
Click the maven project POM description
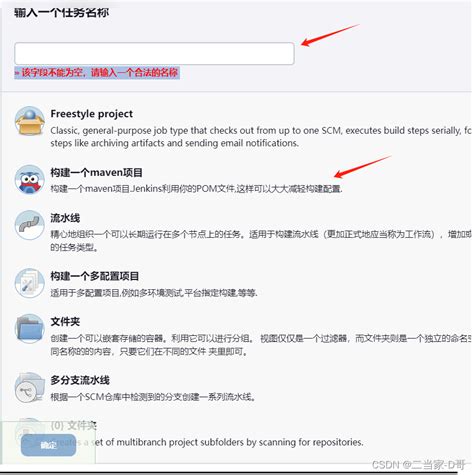pos(196,189)
